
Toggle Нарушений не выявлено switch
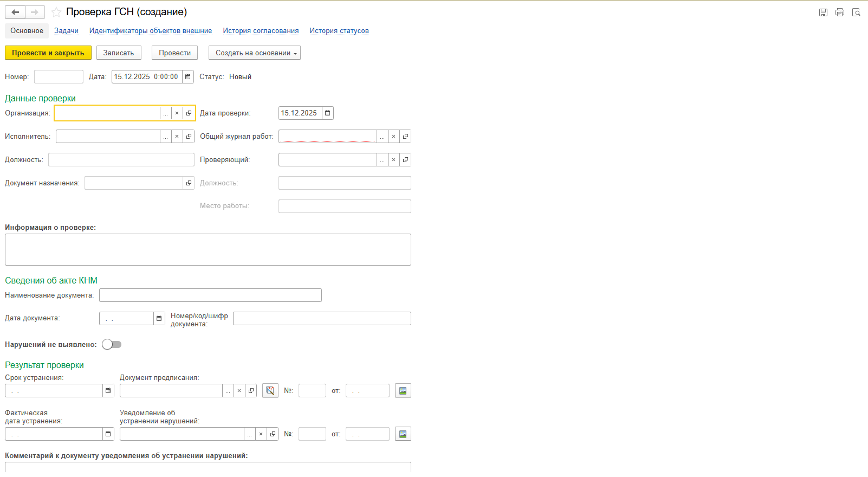click(x=112, y=345)
